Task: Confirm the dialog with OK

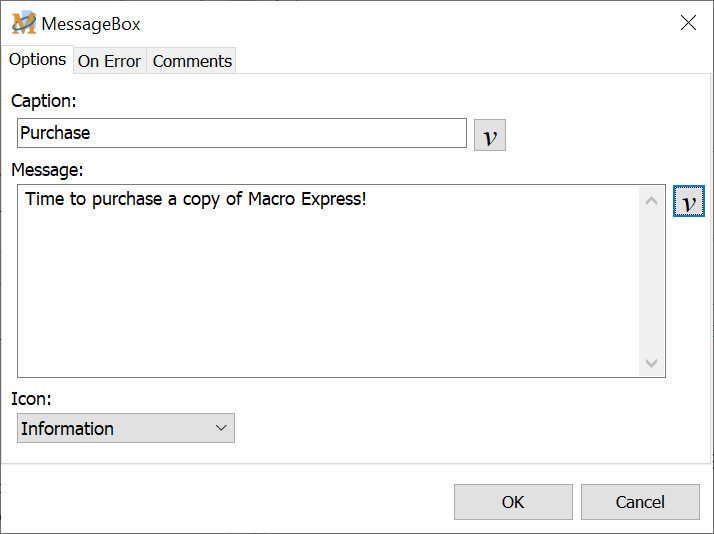Action: (x=513, y=502)
